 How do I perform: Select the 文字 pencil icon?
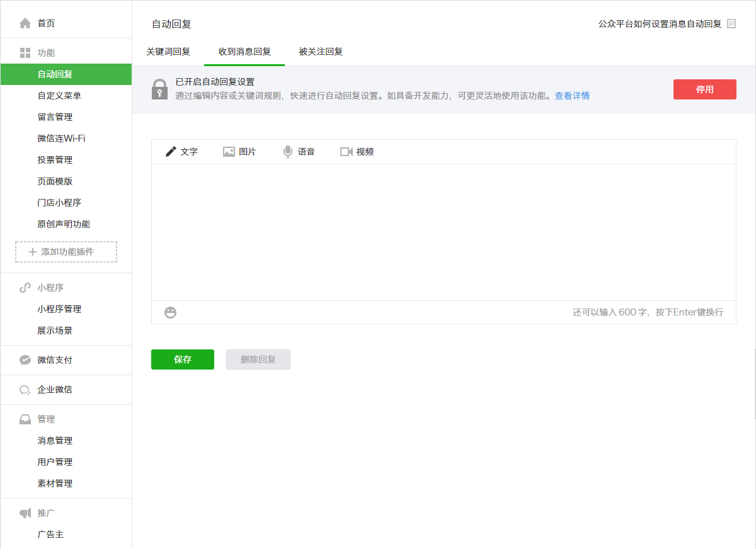coord(171,152)
